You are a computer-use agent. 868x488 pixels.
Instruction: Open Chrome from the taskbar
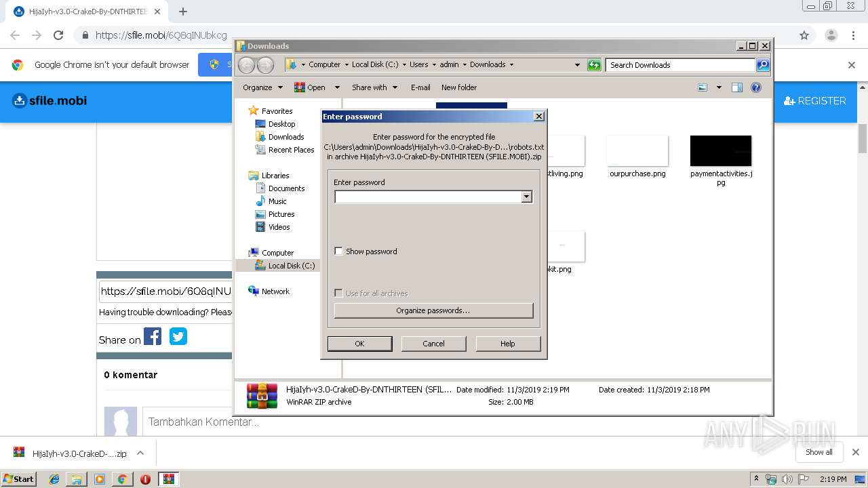tap(122, 479)
